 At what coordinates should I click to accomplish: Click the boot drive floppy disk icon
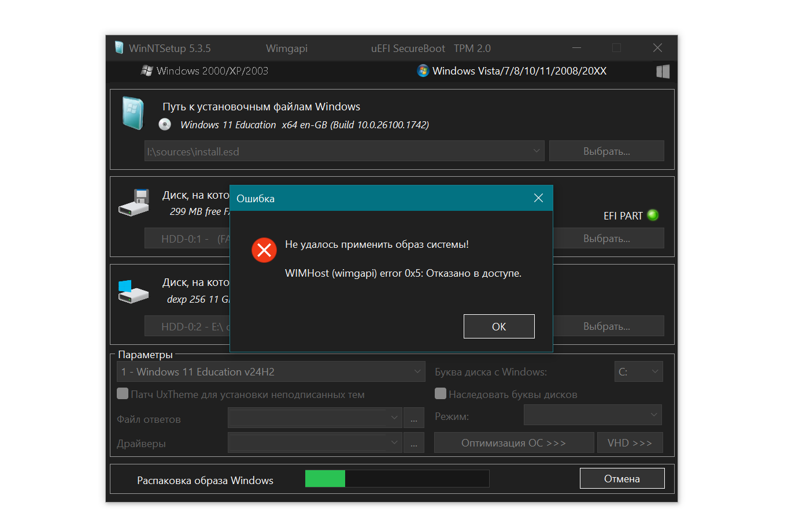pos(134,203)
